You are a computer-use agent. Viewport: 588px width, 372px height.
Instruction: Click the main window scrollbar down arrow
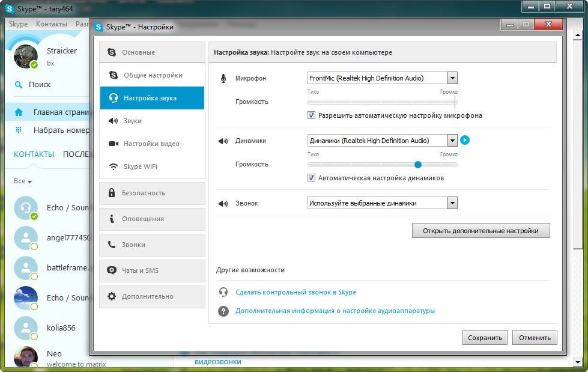click(x=578, y=362)
